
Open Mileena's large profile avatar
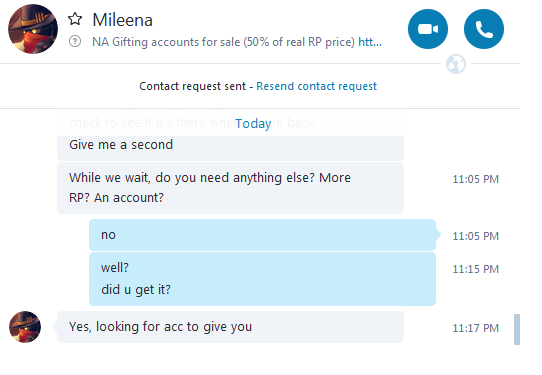tap(33, 29)
